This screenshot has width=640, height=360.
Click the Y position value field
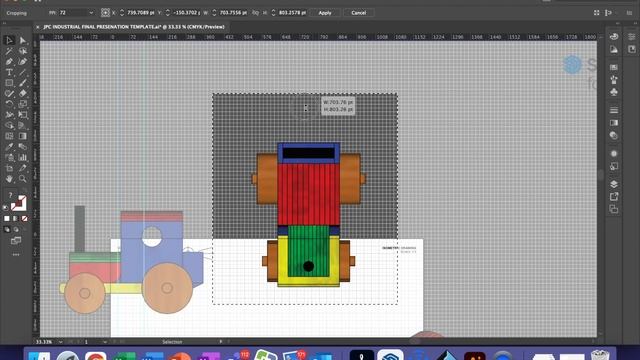point(187,13)
